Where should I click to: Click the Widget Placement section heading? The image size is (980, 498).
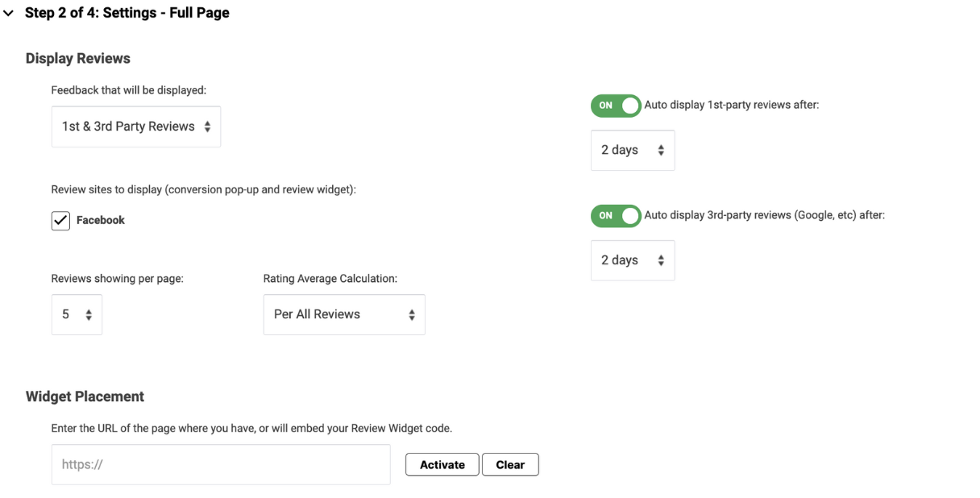click(x=85, y=396)
